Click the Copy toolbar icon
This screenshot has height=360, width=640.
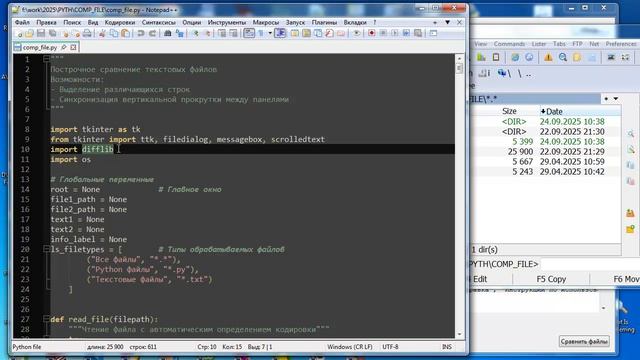tap(114, 33)
